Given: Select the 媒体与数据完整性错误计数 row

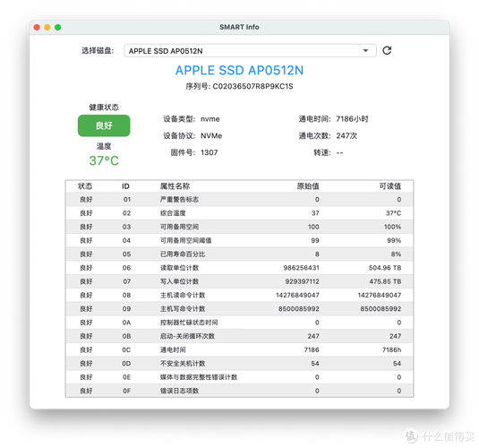Looking at the screenshot, I should point(240,377).
